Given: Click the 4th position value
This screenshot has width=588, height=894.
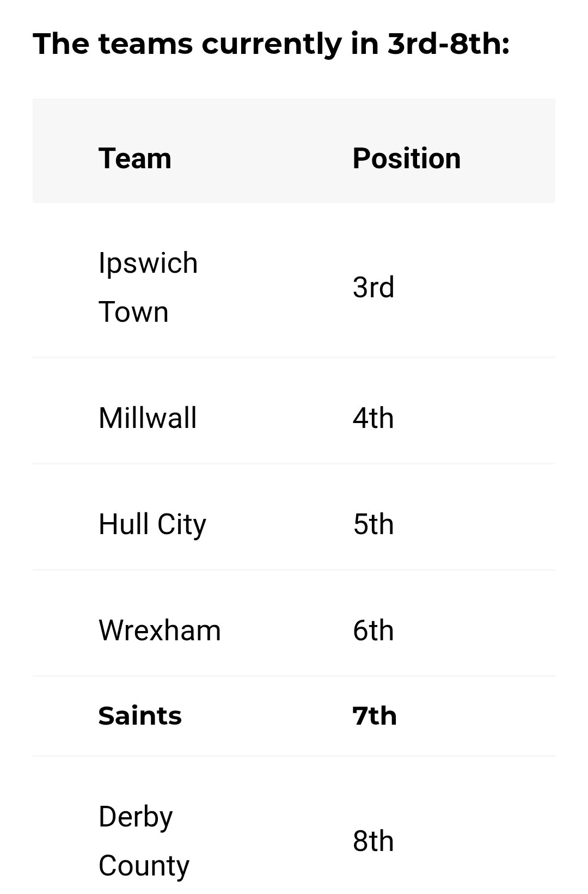Looking at the screenshot, I should [373, 418].
